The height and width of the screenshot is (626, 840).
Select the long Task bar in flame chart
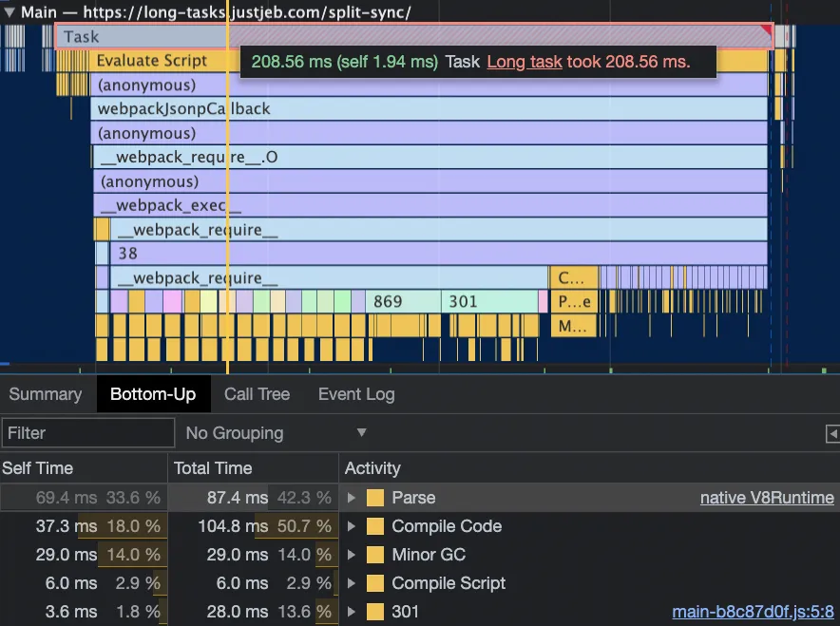413,36
